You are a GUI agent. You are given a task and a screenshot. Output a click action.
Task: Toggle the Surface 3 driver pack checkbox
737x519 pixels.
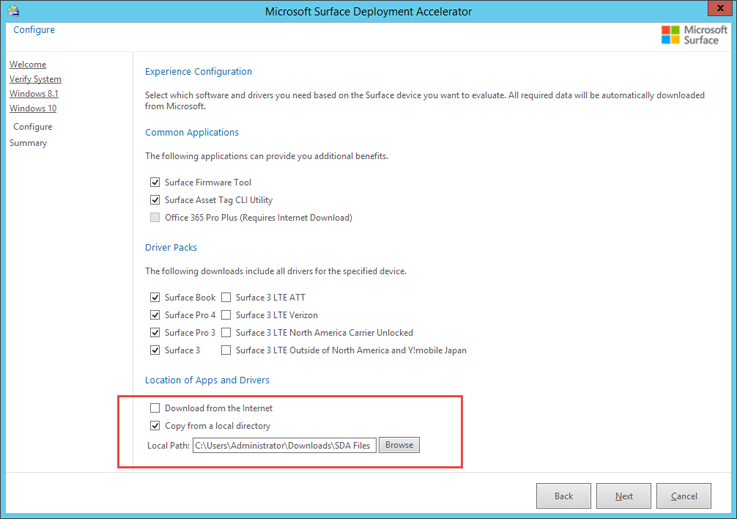coord(155,350)
